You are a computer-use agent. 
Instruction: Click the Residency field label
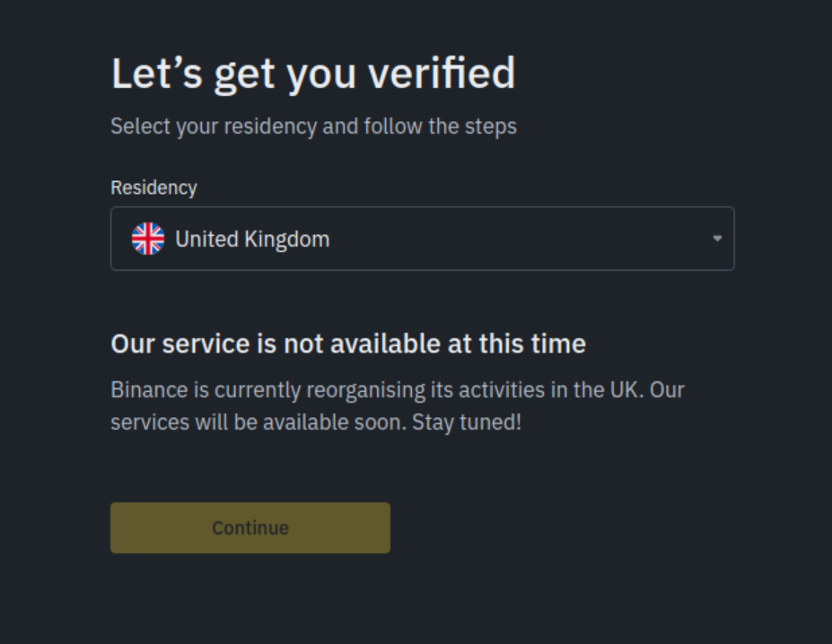tap(153, 187)
